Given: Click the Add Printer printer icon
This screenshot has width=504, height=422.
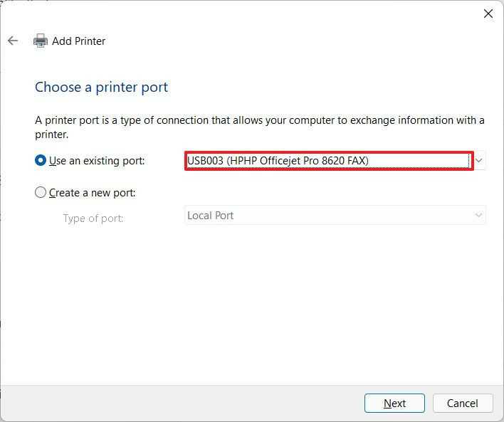Looking at the screenshot, I should pos(41,41).
